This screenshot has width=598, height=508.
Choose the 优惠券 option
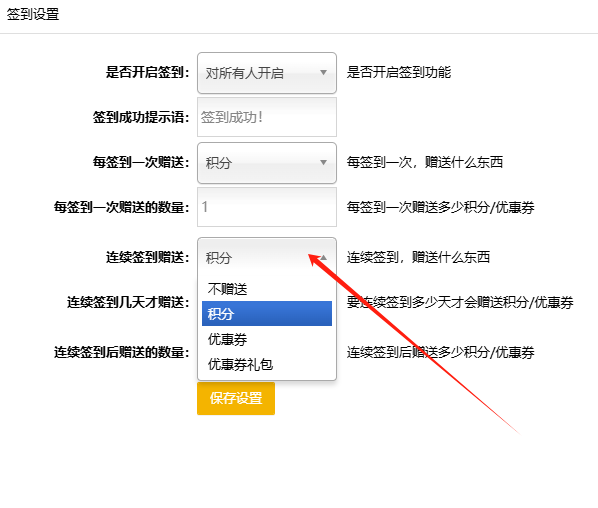[x=267, y=339]
